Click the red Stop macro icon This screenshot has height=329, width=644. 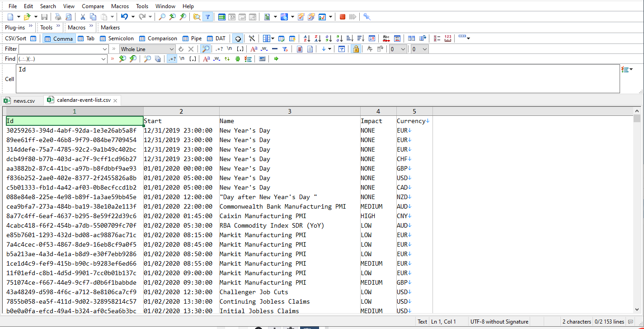(342, 17)
